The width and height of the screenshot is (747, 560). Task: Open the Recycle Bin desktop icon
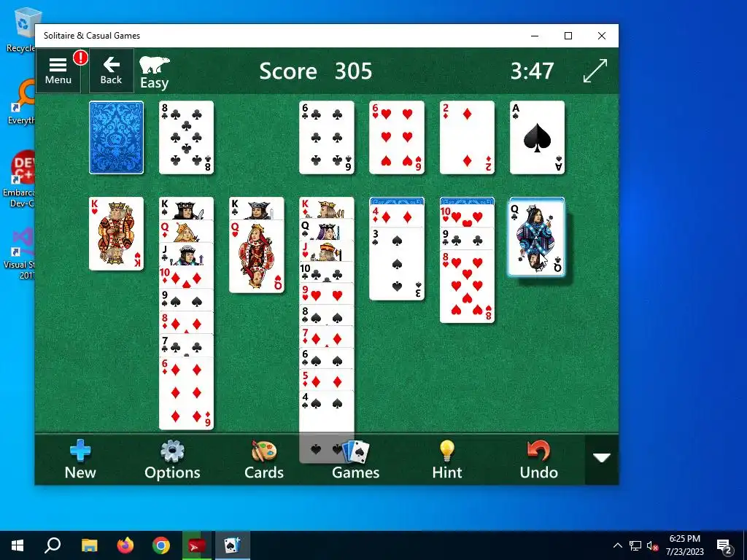20,29
